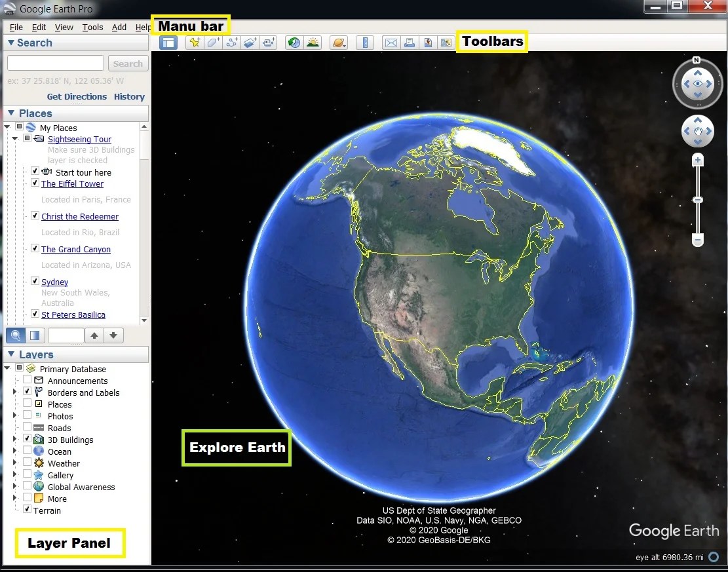Move selected place up with arrow button

coord(94,335)
